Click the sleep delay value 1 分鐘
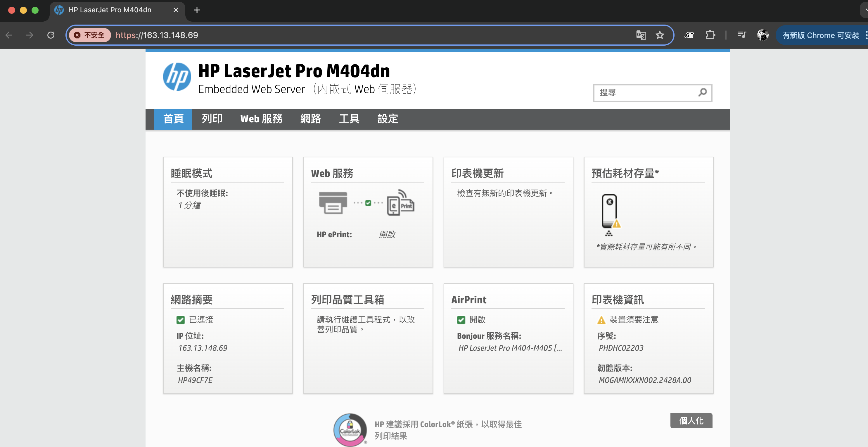Screen dimensions: 868x447 click(x=189, y=205)
